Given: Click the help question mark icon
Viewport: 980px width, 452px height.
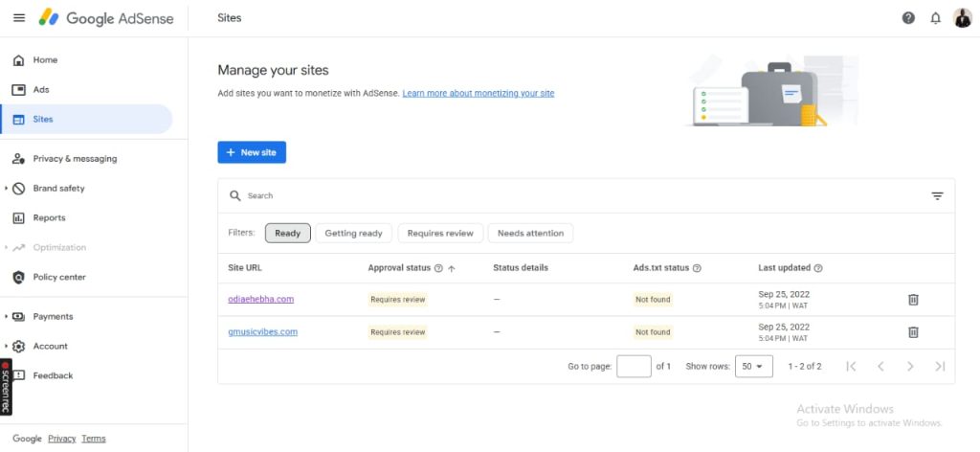Looking at the screenshot, I should click(x=908, y=18).
